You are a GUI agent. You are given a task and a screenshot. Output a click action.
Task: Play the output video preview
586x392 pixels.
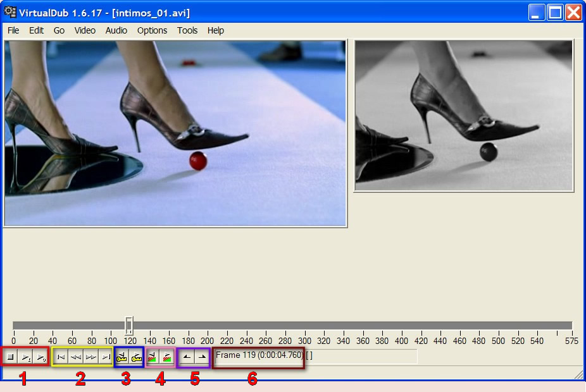41,357
